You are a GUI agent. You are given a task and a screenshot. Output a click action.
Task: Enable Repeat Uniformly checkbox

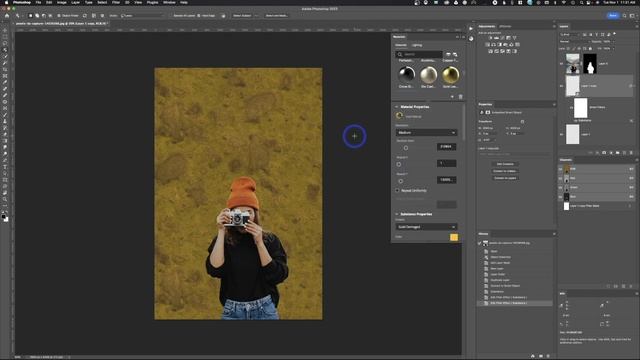click(398, 191)
